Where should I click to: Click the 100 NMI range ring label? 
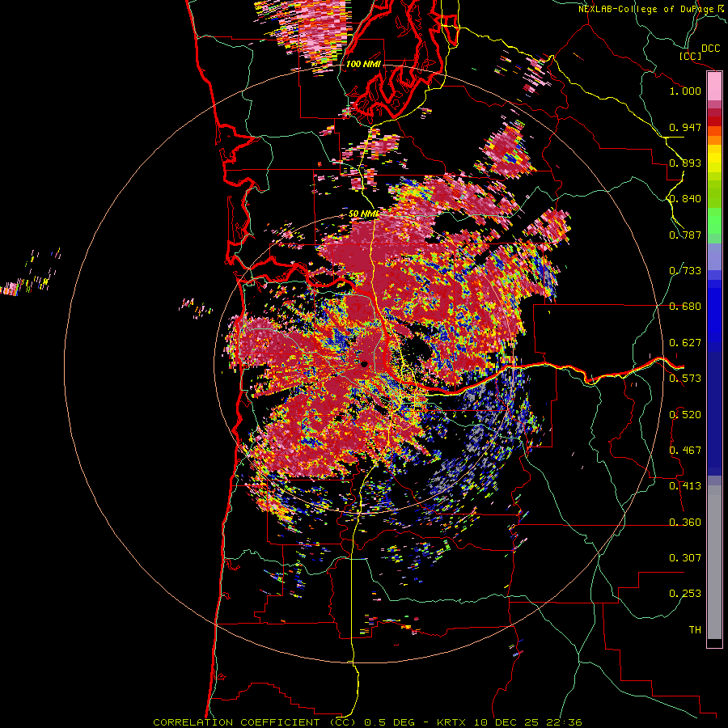363,64
